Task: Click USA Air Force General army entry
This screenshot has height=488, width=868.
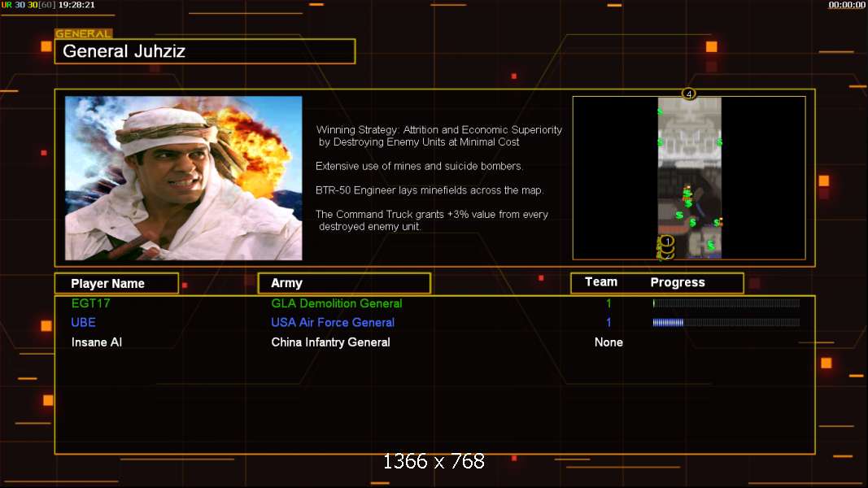Action: point(333,323)
